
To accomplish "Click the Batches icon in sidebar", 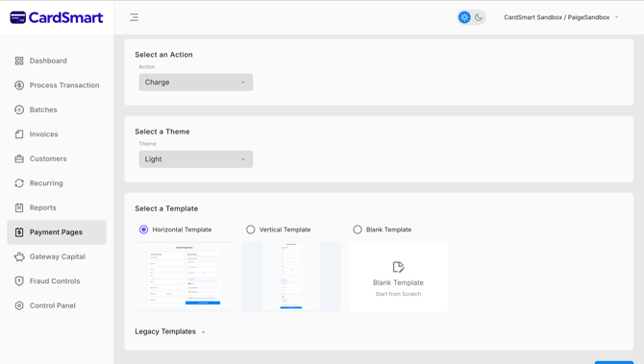I will click(19, 109).
